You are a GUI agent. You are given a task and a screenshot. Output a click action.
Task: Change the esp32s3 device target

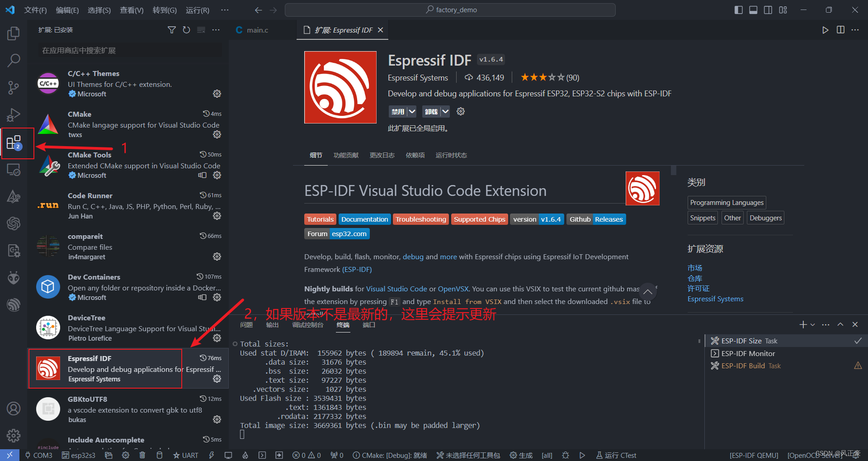click(79, 455)
